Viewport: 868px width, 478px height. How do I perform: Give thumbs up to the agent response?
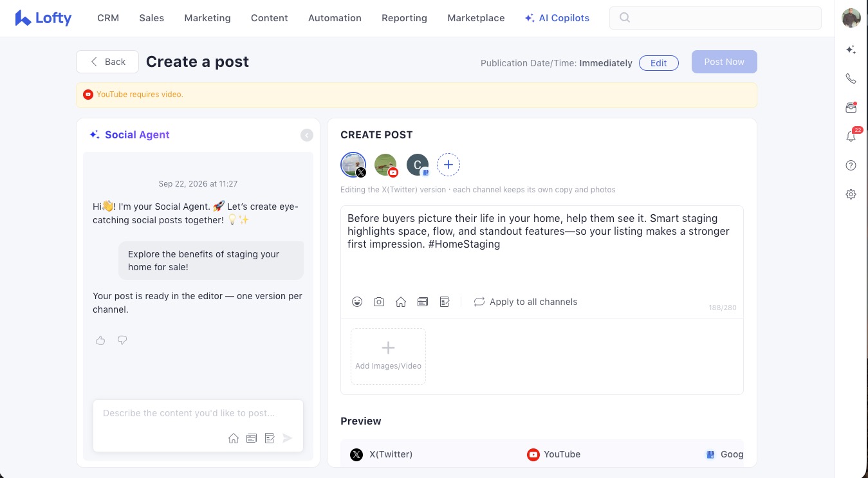(100, 340)
